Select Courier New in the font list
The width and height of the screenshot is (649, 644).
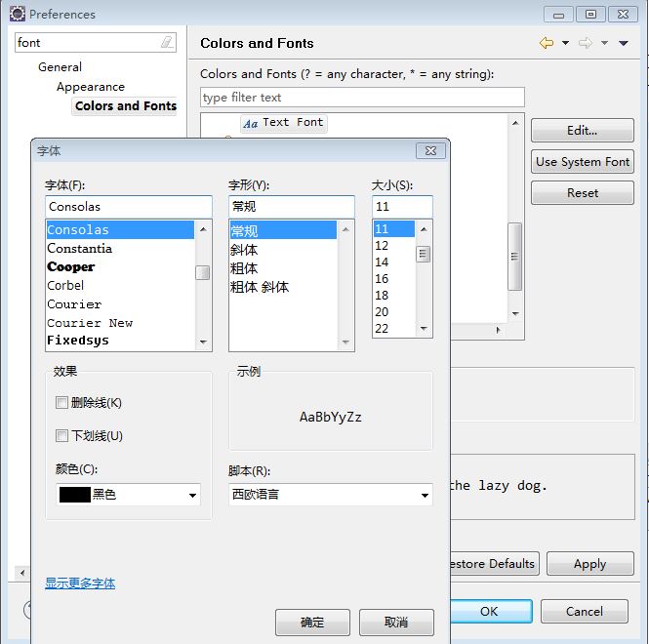coord(120,323)
